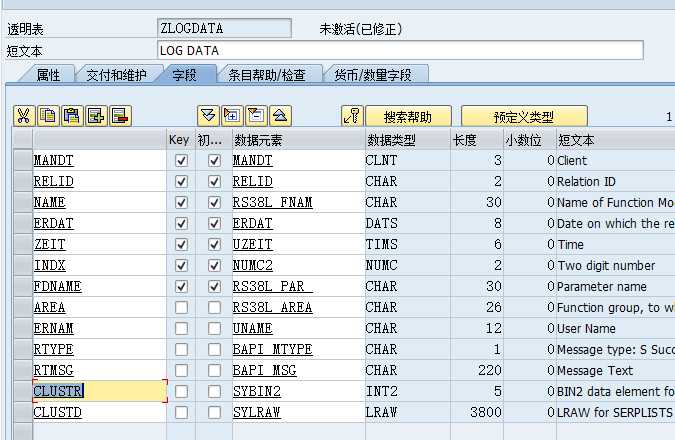Uncheck Key checkbox for NAME field
The height and width of the screenshot is (440, 675).
point(181,202)
